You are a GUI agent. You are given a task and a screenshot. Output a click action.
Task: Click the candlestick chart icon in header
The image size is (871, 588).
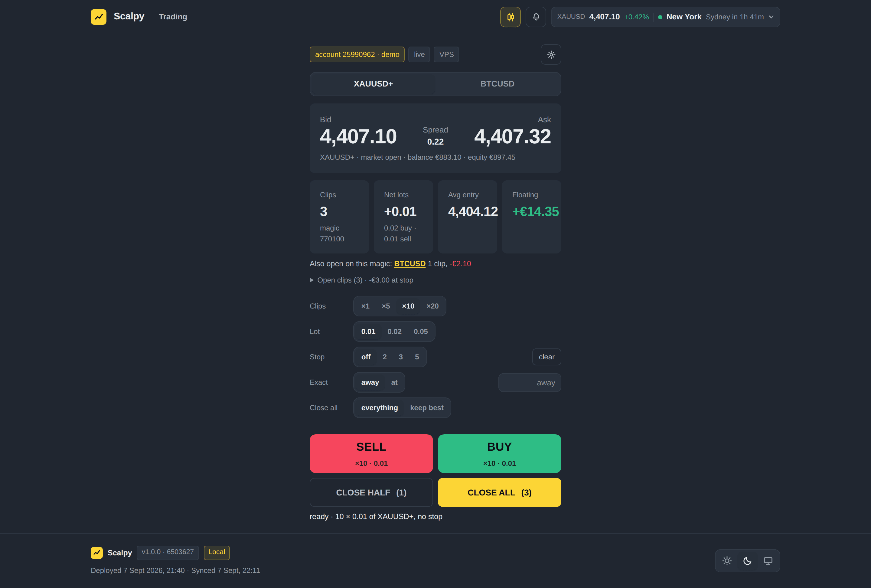pos(510,17)
